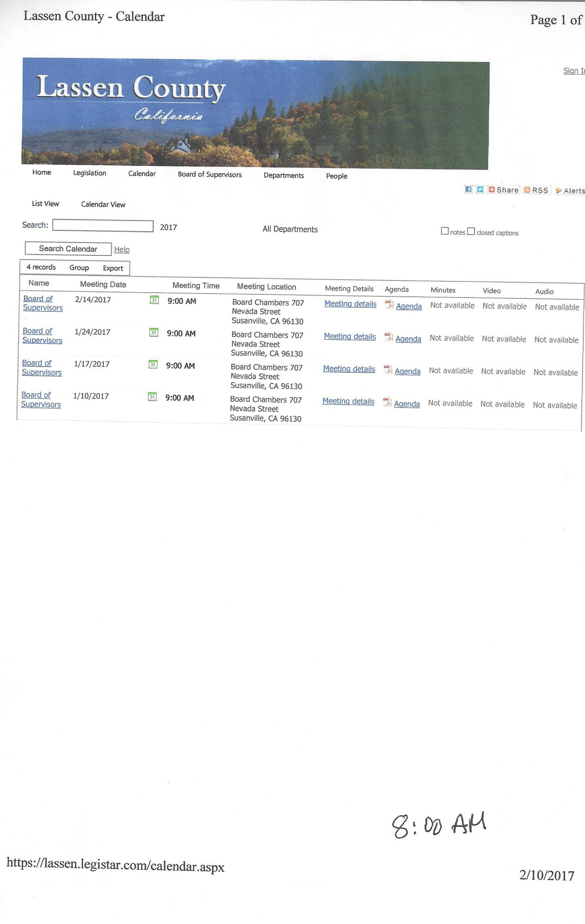Open Meeting details link for 2/14/2017

coord(350,304)
